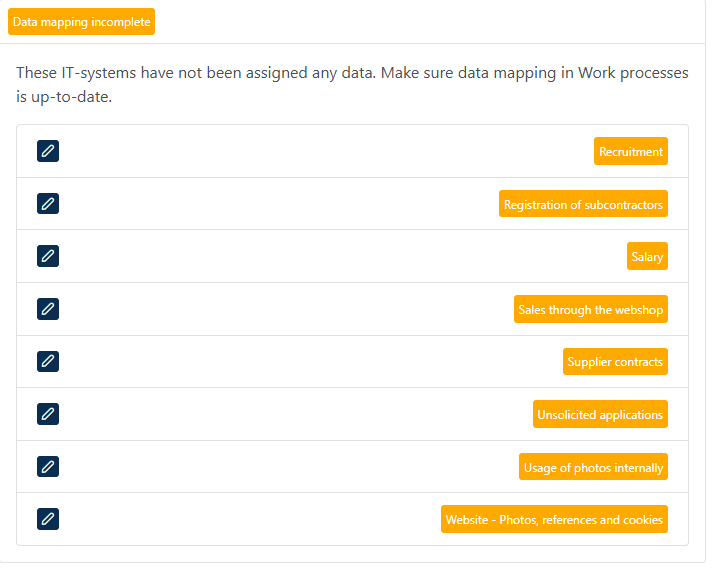The image size is (720, 576).
Task: Click the pencil icon beside Sales through the webshop
Action: [48, 309]
